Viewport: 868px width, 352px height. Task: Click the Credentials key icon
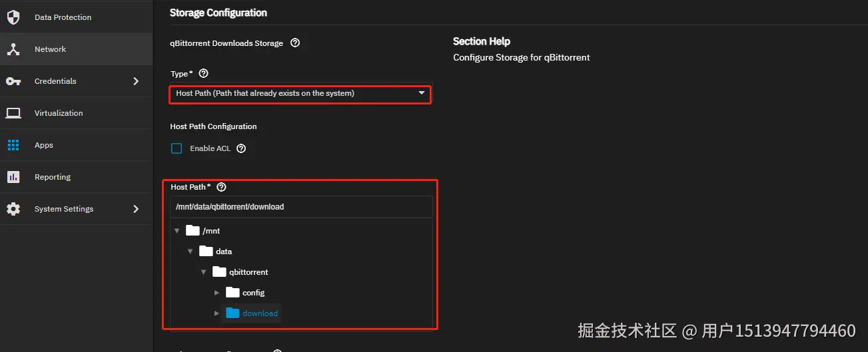[x=13, y=81]
